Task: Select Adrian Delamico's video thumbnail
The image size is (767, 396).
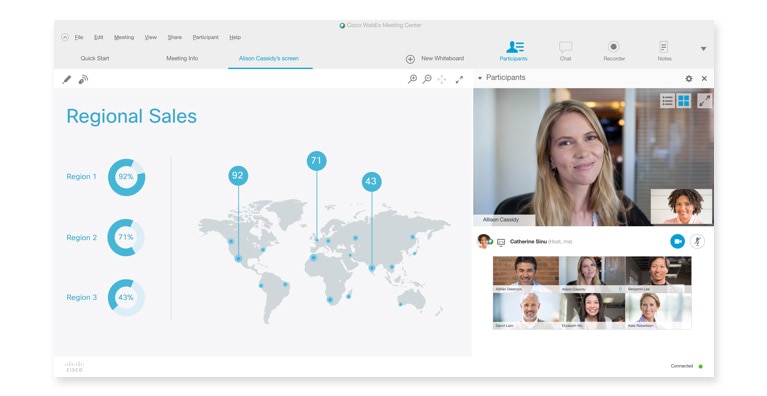Action: point(526,274)
